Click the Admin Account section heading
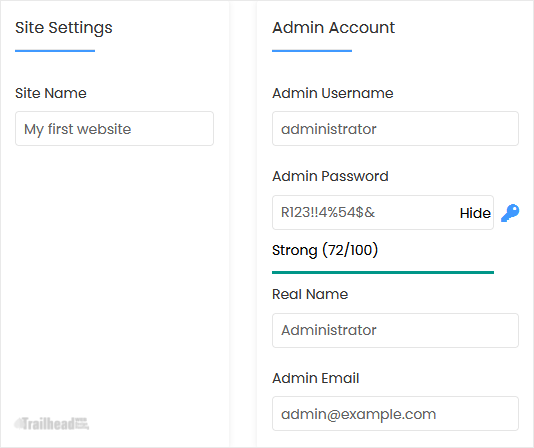Screen dimensions: 534x448 tap(333, 27)
